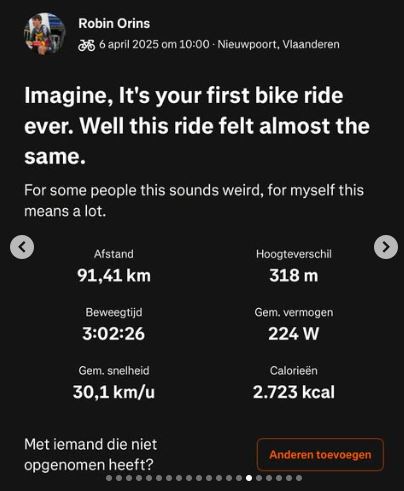Click the Hoogteverschil 318 m stat

[x=294, y=266]
